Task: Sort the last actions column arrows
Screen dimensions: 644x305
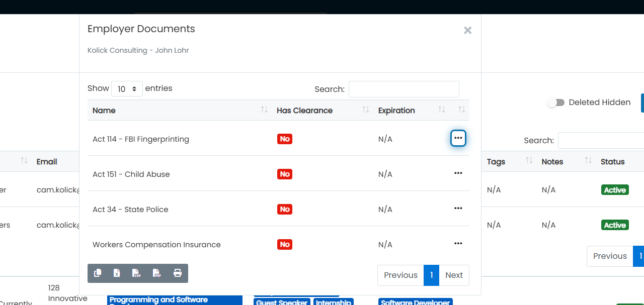Action: [x=461, y=110]
